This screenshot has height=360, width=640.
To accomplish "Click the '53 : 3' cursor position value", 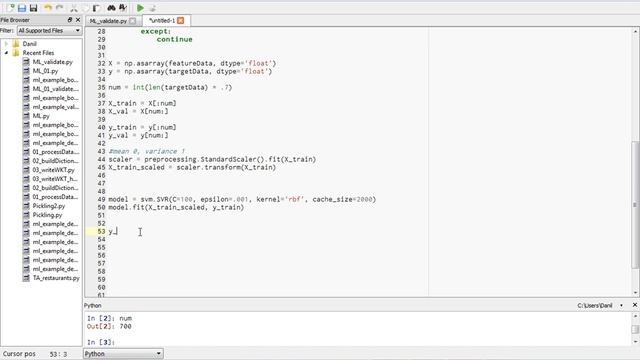I will pos(58,354).
